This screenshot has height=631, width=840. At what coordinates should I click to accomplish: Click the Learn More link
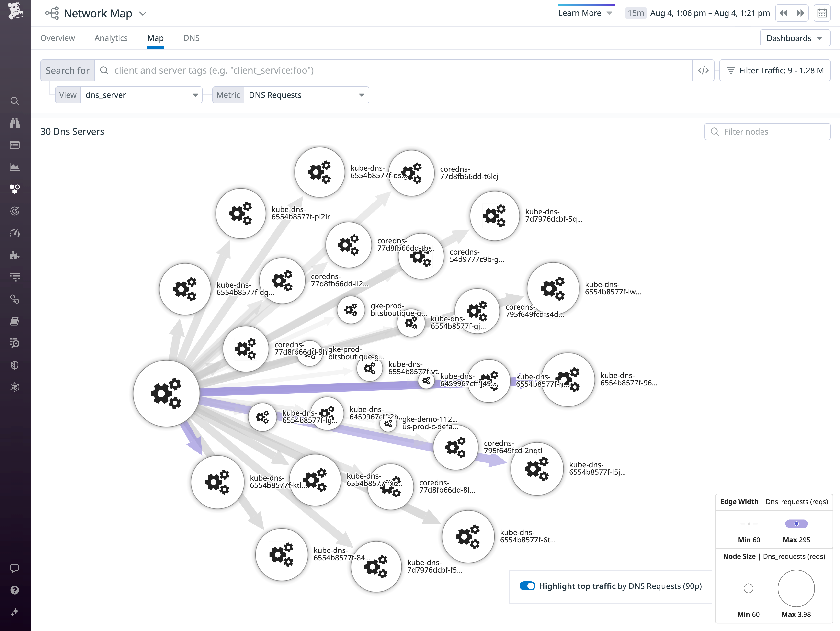(580, 13)
